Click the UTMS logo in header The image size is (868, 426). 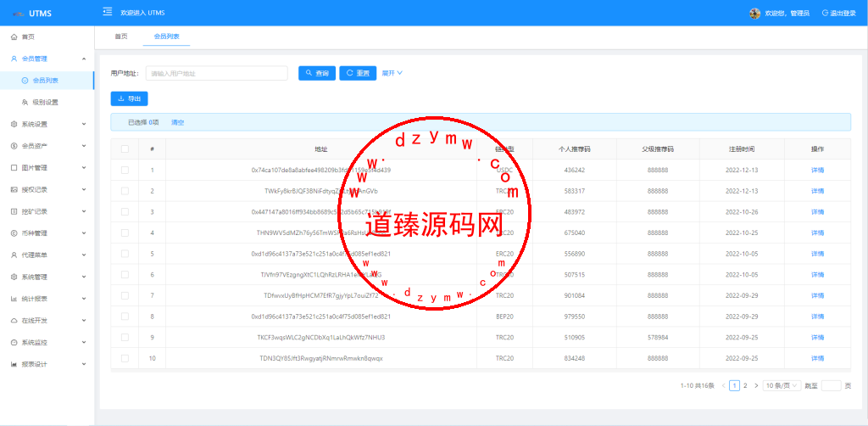pyautogui.click(x=31, y=14)
